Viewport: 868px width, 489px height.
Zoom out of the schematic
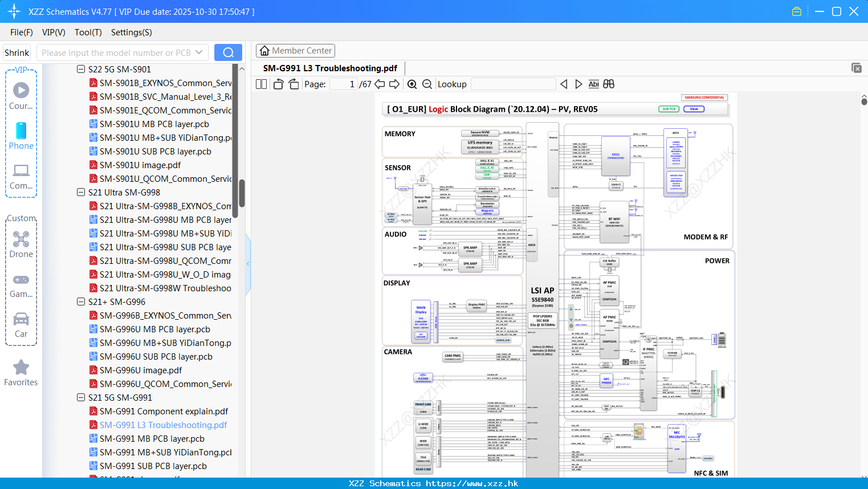(427, 84)
